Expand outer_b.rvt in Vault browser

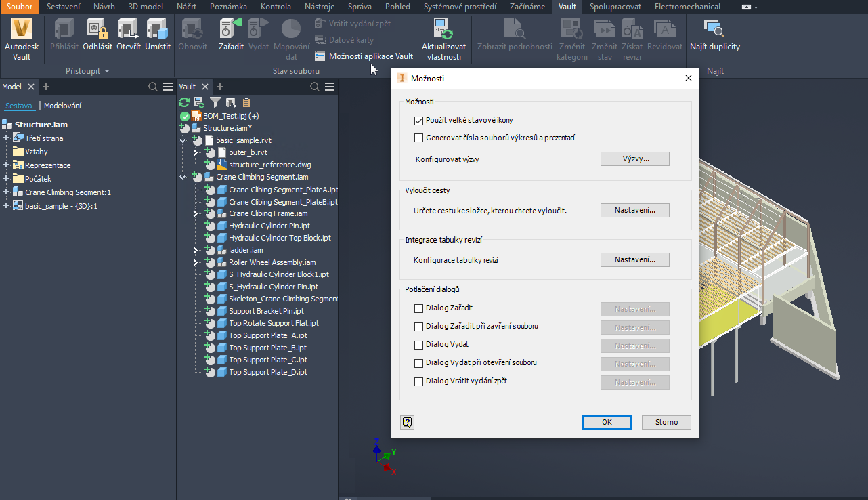(196, 152)
